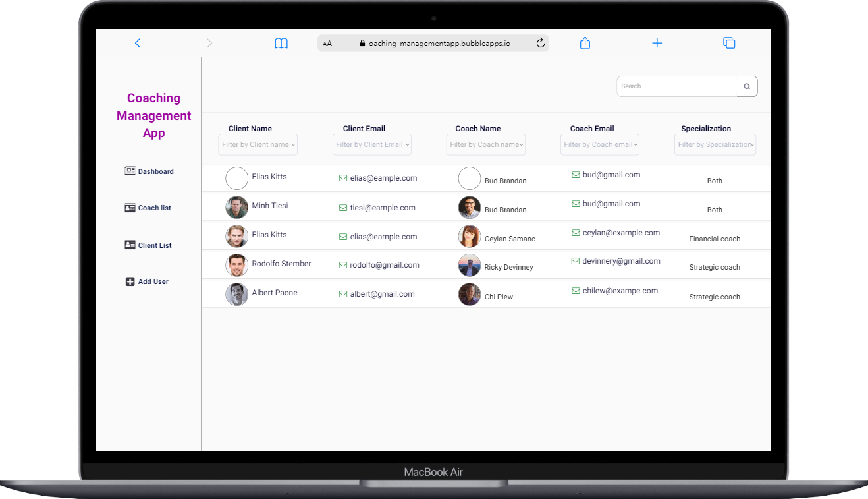
Task: Open the bookmarks book icon
Action: click(x=281, y=44)
